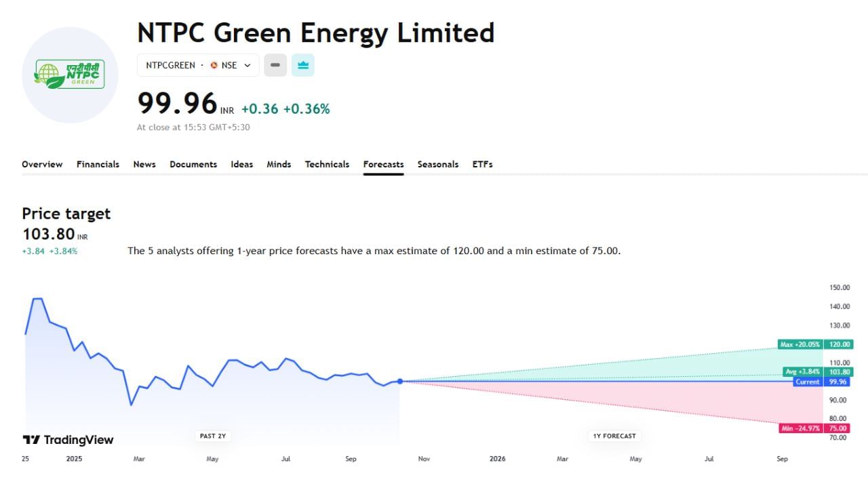This screenshot has width=868, height=488.
Task: Open the Seasonals tab
Action: [437, 164]
